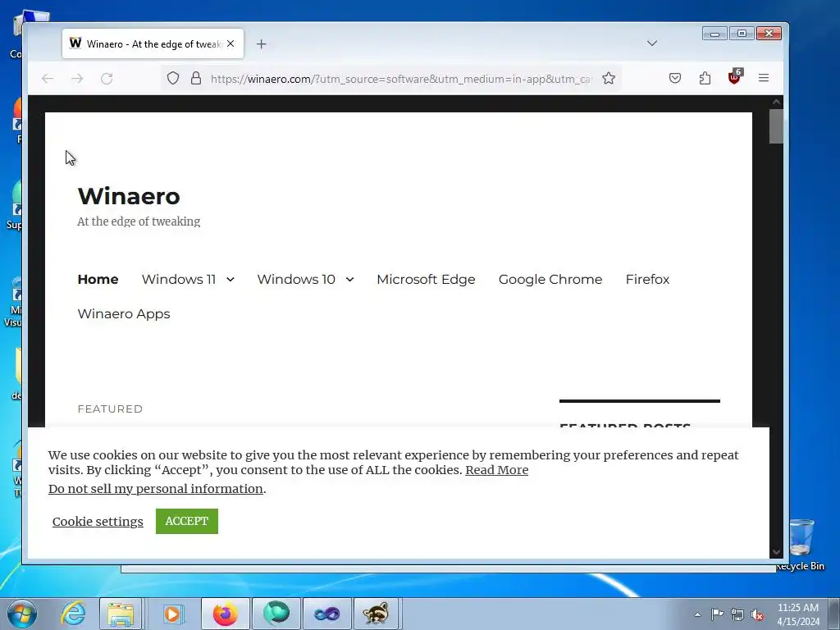Viewport: 840px width, 630px height.
Task: Click the FEATURED section label
Action: (110, 409)
